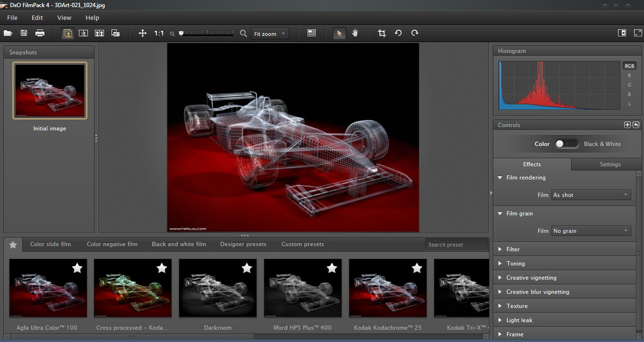Open the Settings tab in Controls
644x342 pixels.
coord(610,164)
